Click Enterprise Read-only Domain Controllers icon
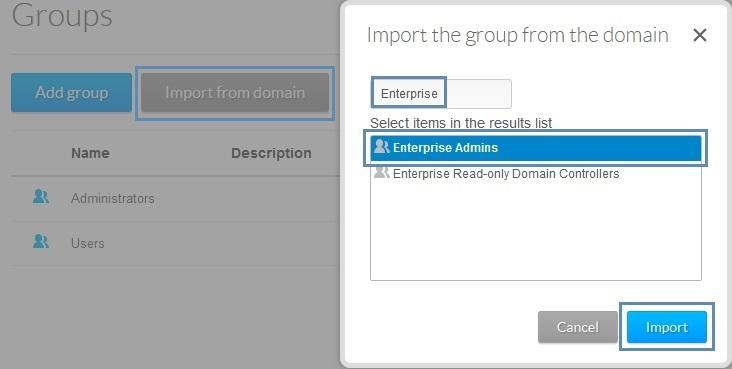732x369 pixels. (381, 173)
